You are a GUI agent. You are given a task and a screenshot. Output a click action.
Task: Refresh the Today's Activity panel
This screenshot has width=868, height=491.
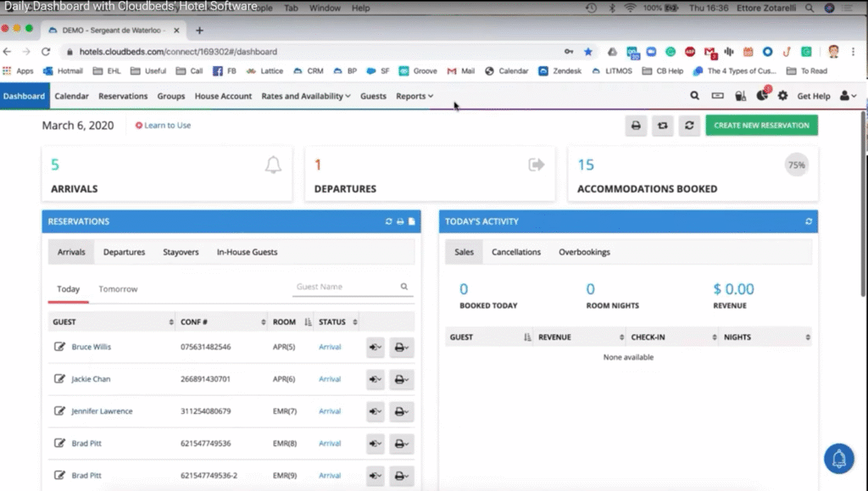(x=808, y=221)
